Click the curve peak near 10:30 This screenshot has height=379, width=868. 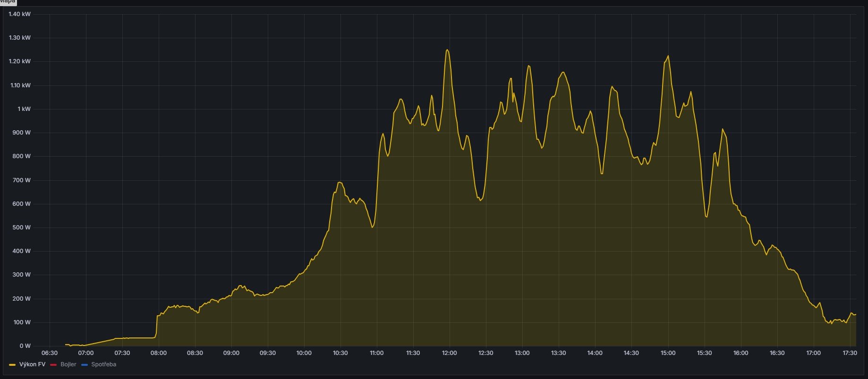pyautogui.click(x=340, y=182)
